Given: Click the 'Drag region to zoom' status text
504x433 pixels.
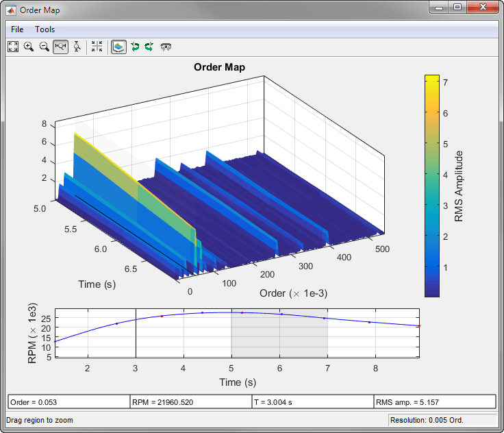Looking at the screenshot, I should click(x=40, y=420).
